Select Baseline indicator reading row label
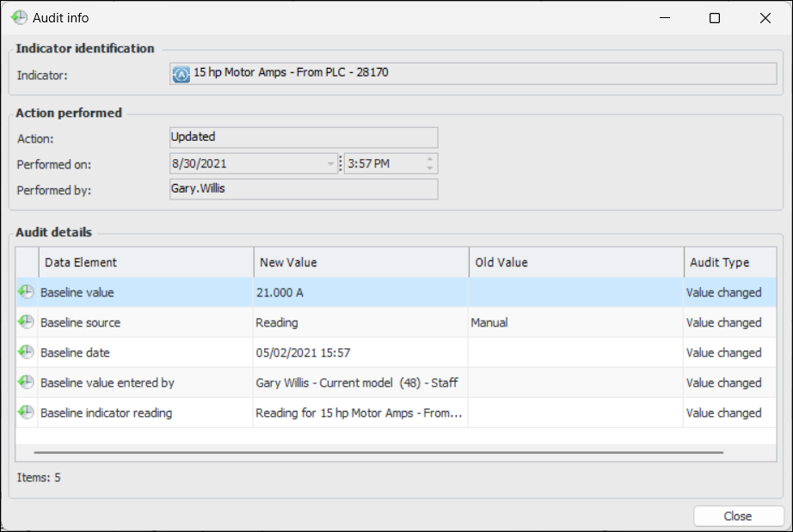 pyautogui.click(x=106, y=413)
